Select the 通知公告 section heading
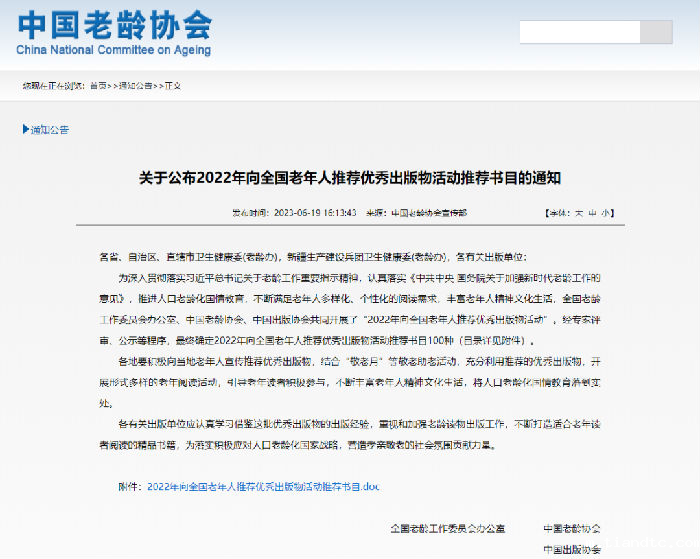 click(x=50, y=129)
